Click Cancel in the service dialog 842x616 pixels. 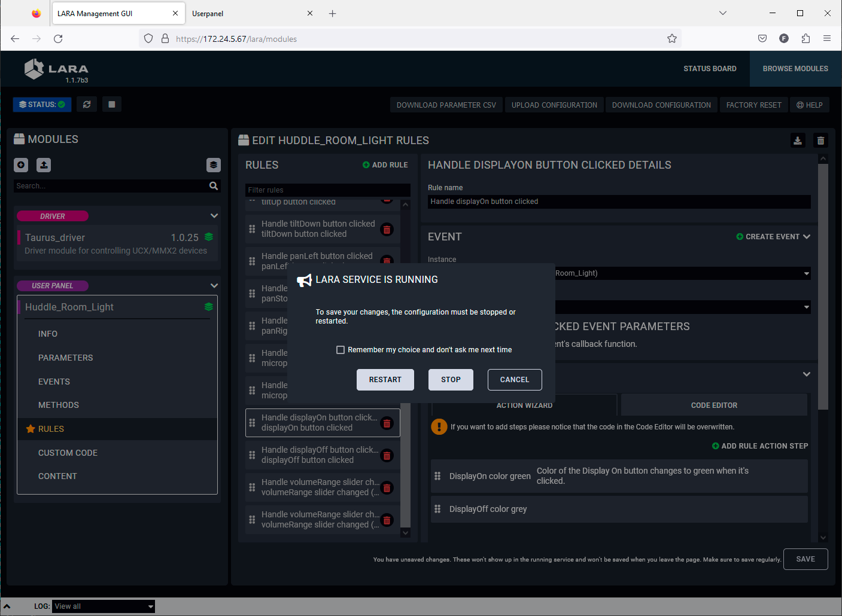515,380
